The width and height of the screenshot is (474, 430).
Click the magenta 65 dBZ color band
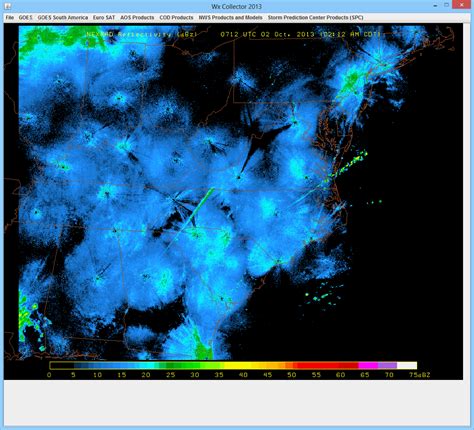tap(368, 365)
